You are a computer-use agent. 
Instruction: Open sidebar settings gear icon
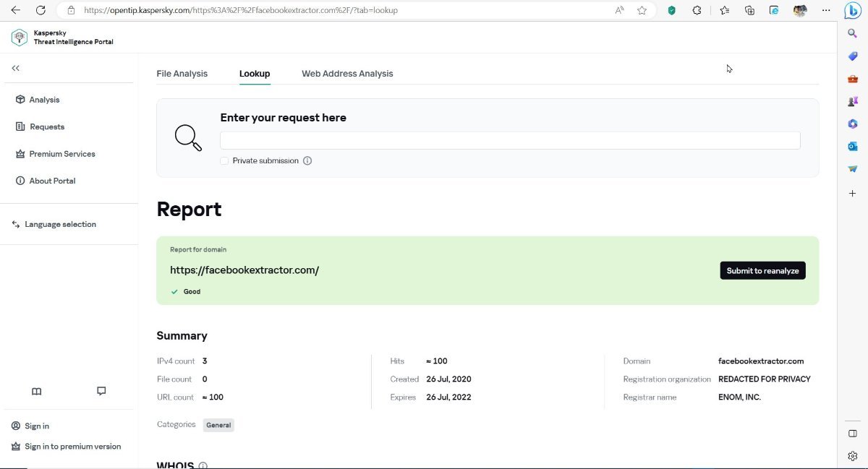point(853,456)
